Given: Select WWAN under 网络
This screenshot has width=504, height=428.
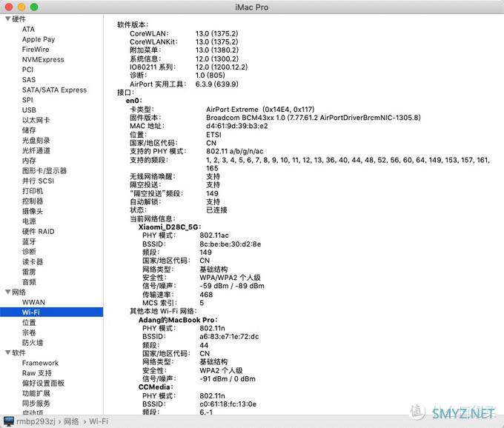Looking at the screenshot, I should click(x=33, y=302).
